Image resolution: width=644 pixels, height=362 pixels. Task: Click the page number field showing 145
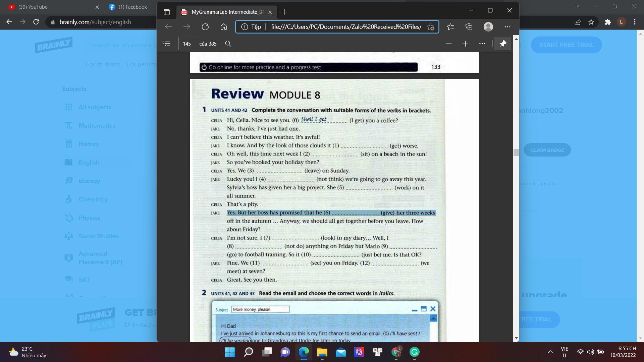[187, 44]
